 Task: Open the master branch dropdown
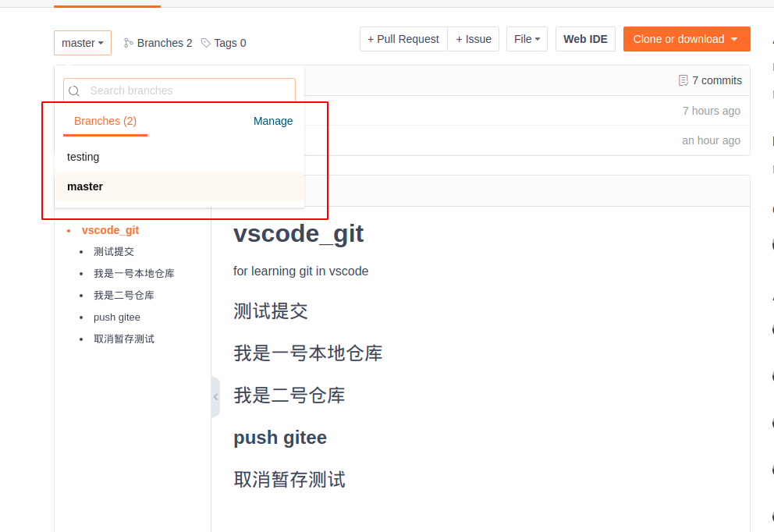(83, 43)
